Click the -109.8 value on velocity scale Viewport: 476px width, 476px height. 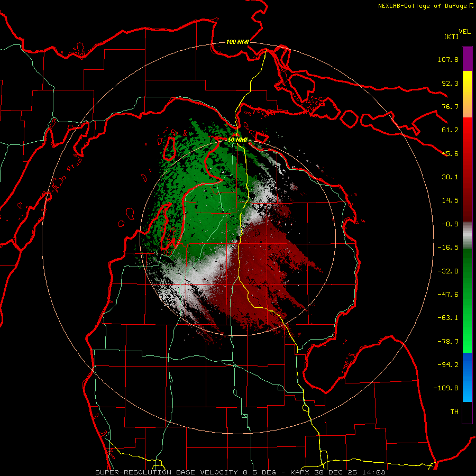click(446, 388)
